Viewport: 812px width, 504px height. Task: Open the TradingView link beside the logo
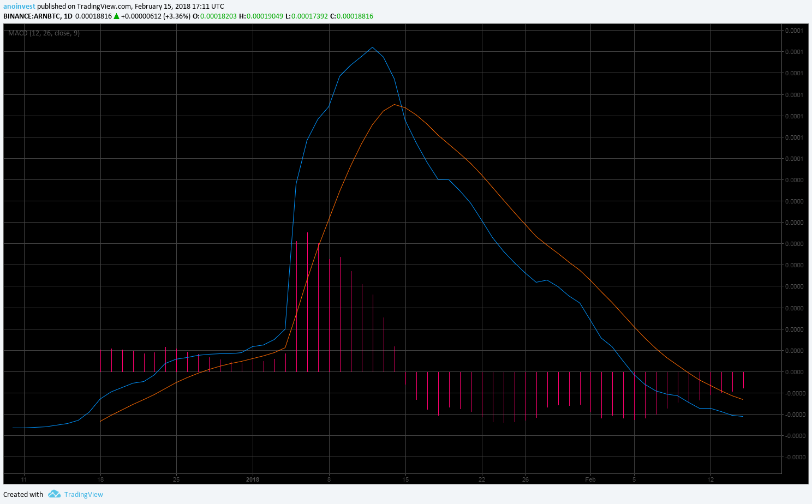click(x=83, y=494)
